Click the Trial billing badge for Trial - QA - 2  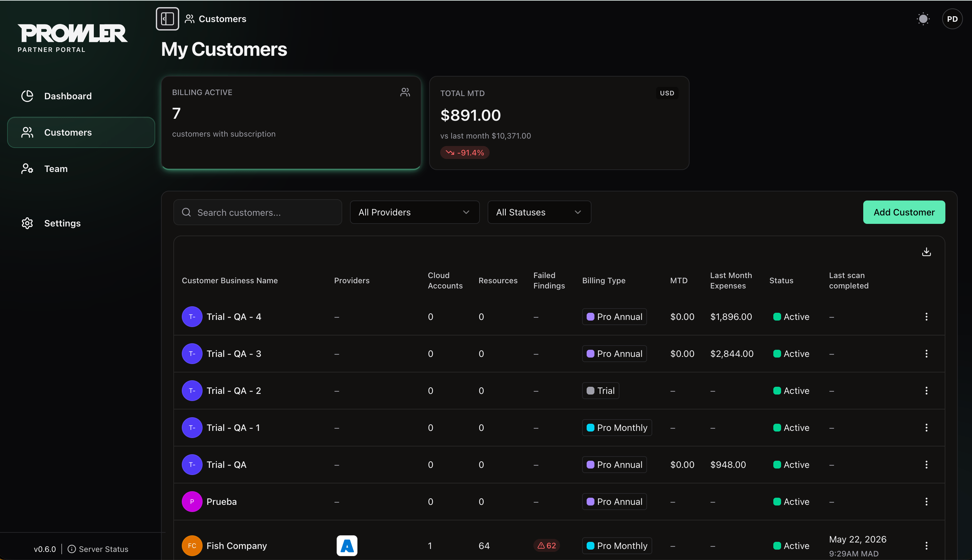pyautogui.click(x=600, y=390)
